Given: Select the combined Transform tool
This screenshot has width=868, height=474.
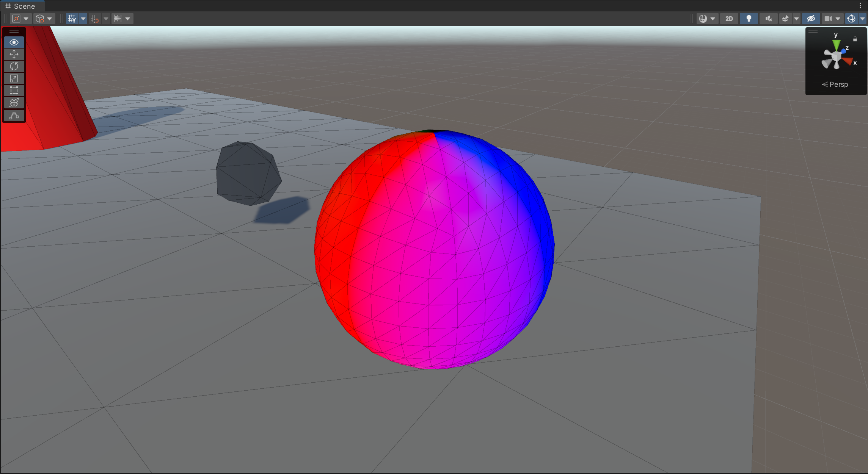Looking at the screenshot, I should (x=14, y=103).
